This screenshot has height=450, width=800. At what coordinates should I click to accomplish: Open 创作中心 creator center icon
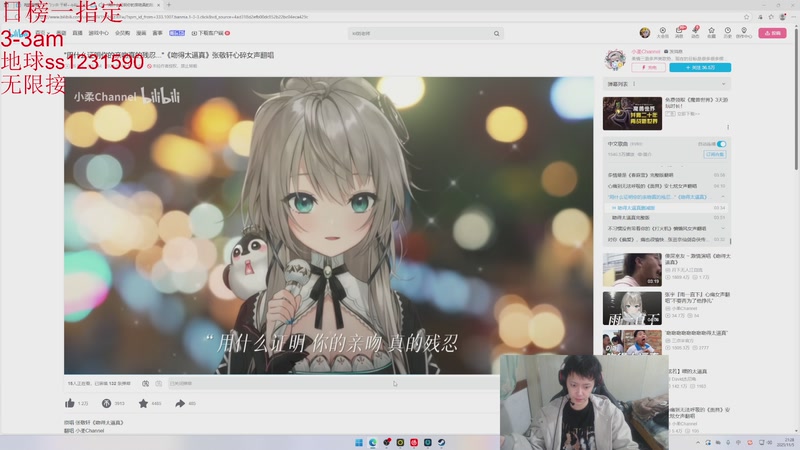[744, 33]
